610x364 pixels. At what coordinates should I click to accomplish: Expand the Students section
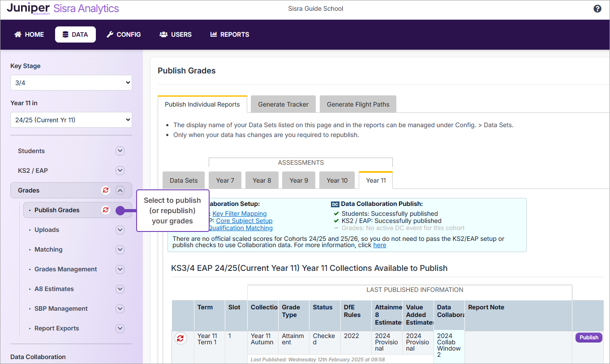click(x=120, y=151)
